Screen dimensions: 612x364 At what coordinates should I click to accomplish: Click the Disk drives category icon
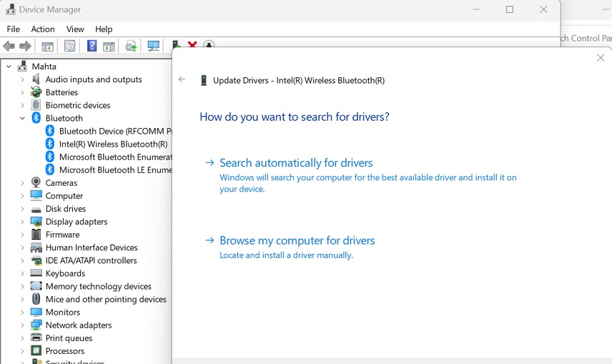(36, 210)
